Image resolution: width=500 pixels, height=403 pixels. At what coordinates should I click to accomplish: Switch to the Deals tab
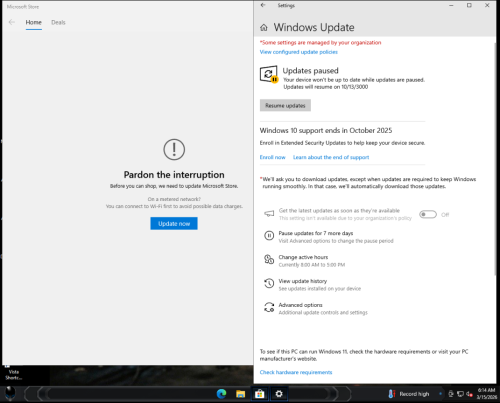coord(58,22)
